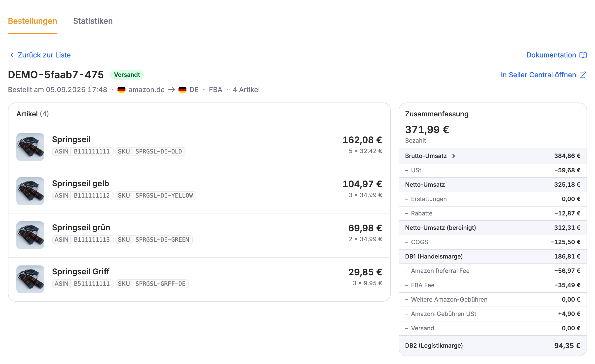Screen dimensions: 595x364
Task: Go back via Zurück zur Liste
Action: pos(40,55)
